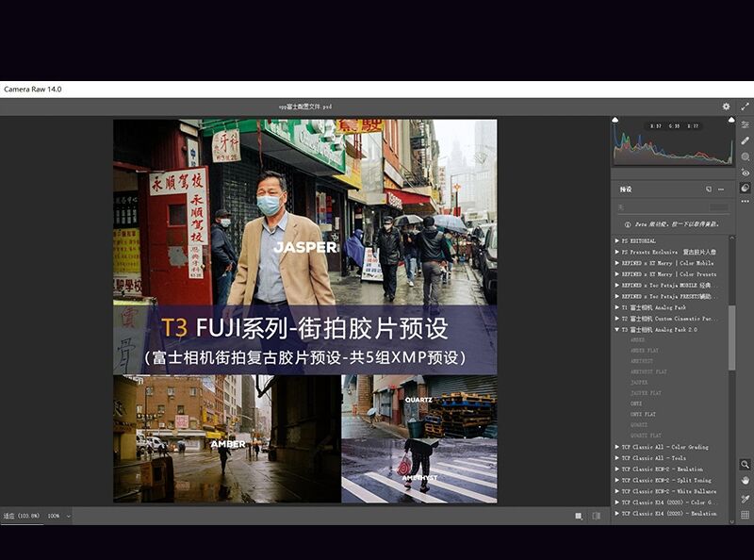Expand TCP Classic ECN-2 Split Toning group
Screen dimensions: 754x560
point(617,480)
